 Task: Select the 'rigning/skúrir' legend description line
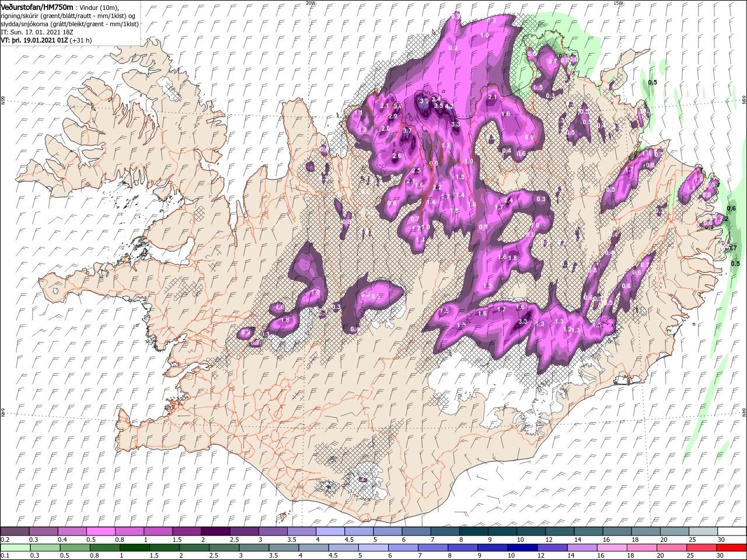click(68, 16)
